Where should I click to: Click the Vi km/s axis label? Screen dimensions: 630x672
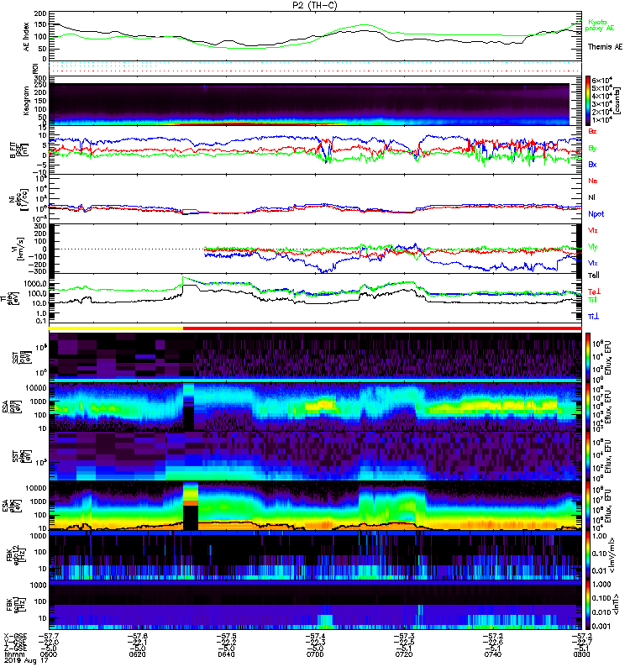18,249
